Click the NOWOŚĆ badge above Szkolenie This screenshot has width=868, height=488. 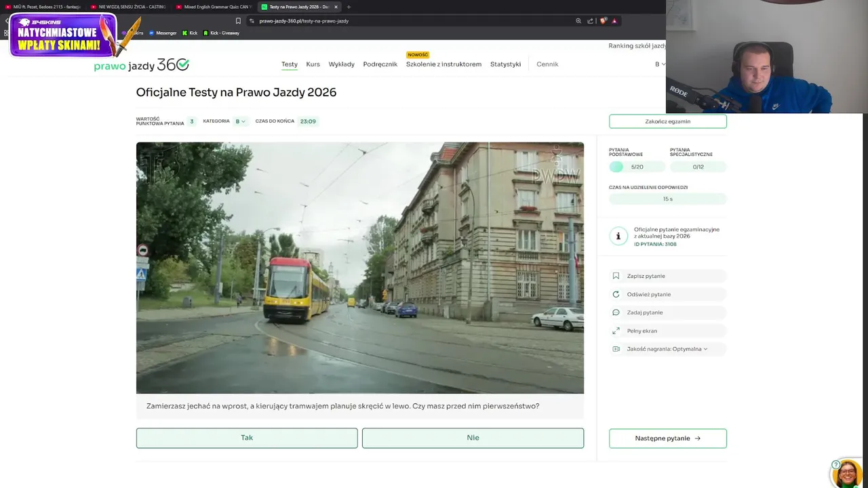418,55
